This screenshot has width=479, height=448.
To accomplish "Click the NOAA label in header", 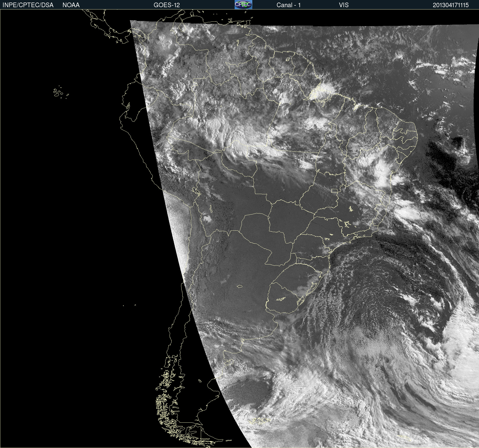I will pyautogui.click(x=71, y=5).
